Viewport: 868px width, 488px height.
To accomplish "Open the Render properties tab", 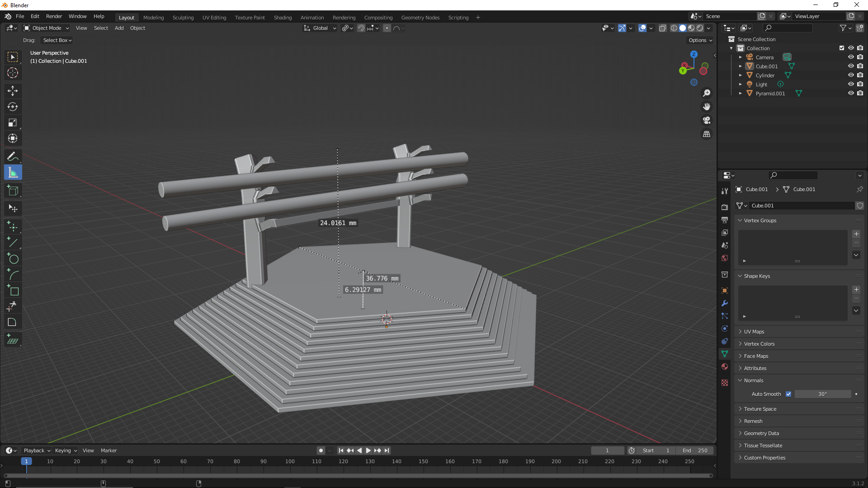I will [725, 207].
